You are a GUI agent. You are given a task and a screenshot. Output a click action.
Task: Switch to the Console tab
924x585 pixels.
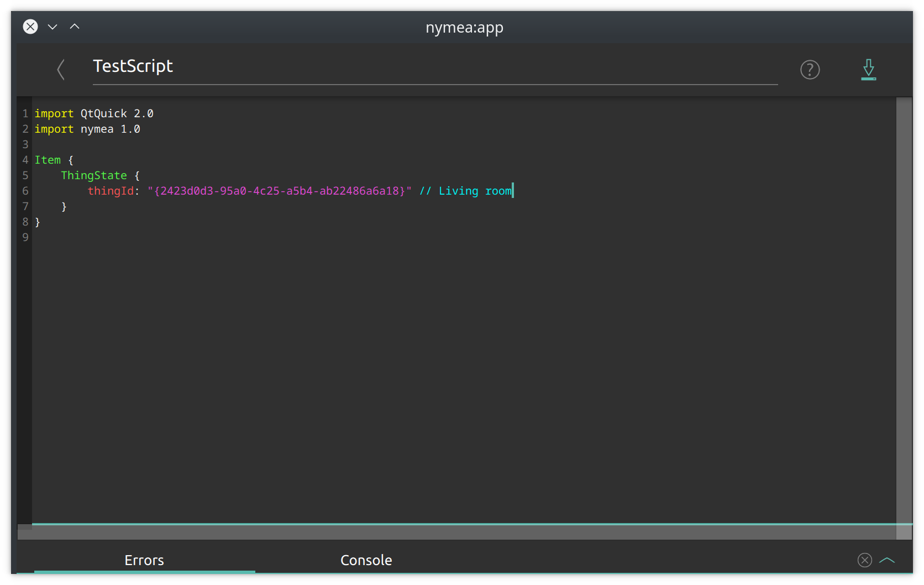[x=366, y=560]
